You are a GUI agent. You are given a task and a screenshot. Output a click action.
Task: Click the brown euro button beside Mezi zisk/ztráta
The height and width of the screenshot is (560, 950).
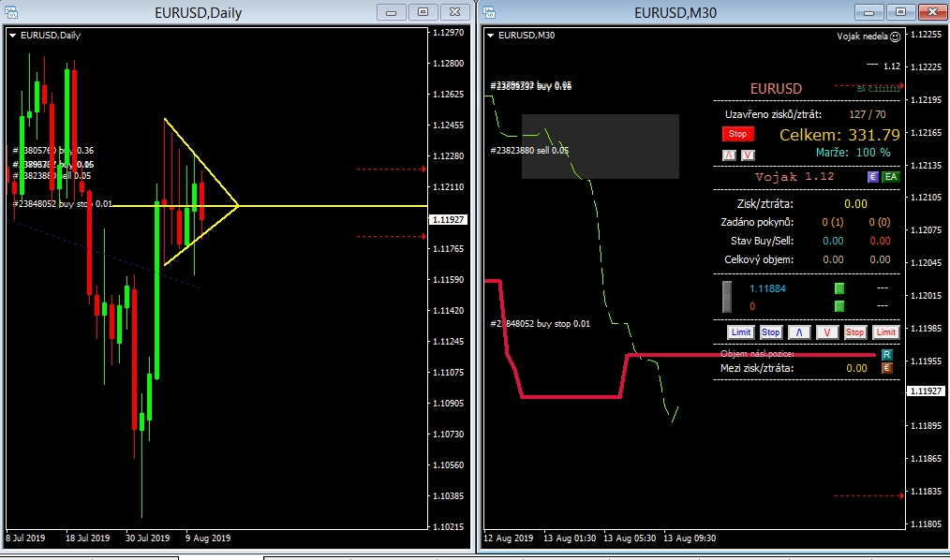886,367
